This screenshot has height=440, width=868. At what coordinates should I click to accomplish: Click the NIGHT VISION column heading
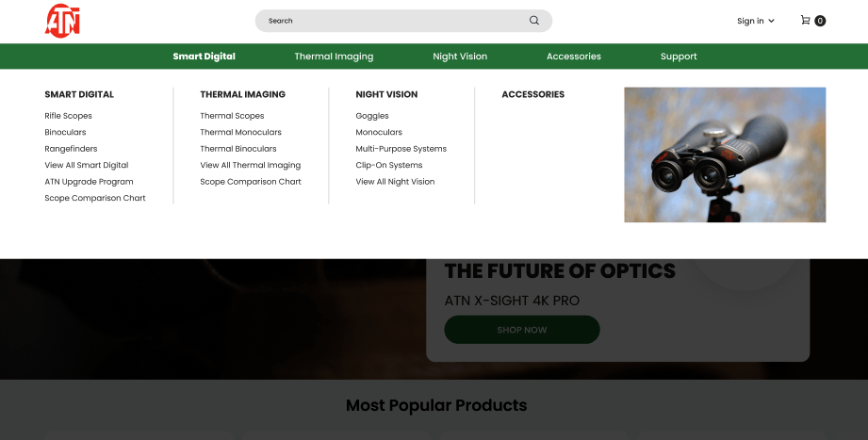386,94
